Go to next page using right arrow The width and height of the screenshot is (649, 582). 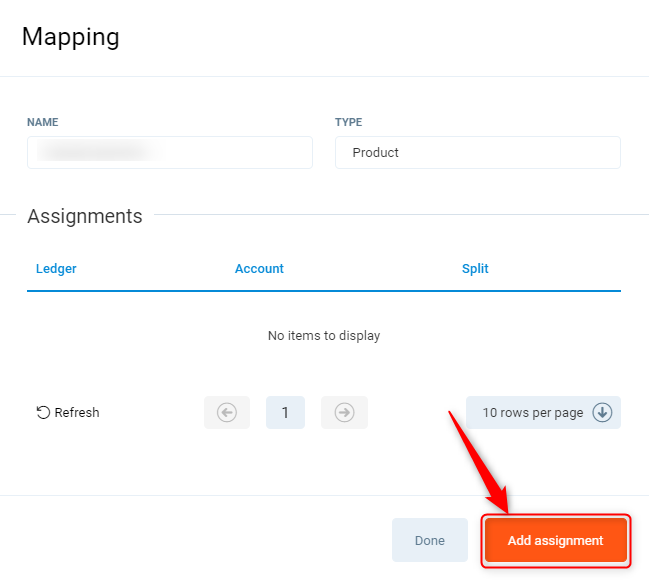click(x=344, y=412)
